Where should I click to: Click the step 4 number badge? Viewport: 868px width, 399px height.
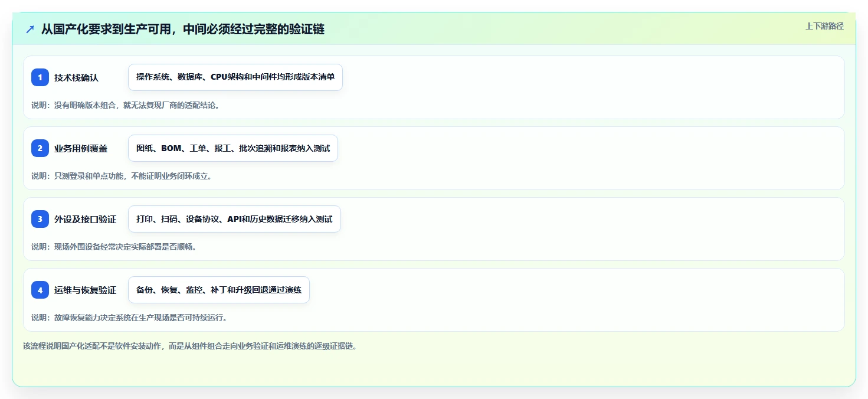[x=40, y=290]
